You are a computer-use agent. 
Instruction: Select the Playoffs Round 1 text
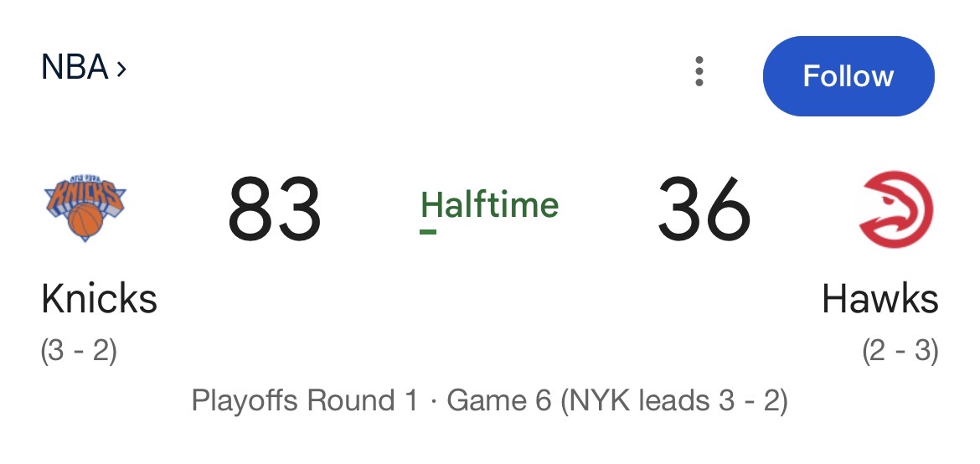click(x=304, y=400)
